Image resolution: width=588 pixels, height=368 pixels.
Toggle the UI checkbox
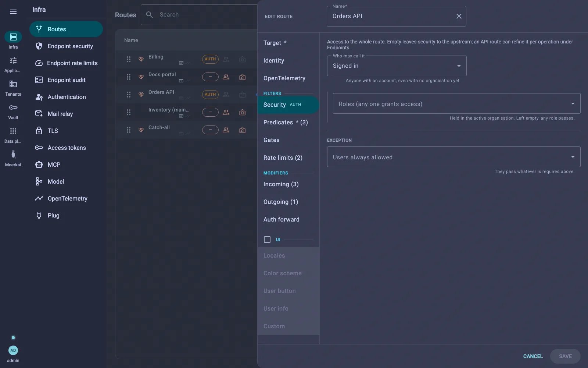click(x=267, y=240)
